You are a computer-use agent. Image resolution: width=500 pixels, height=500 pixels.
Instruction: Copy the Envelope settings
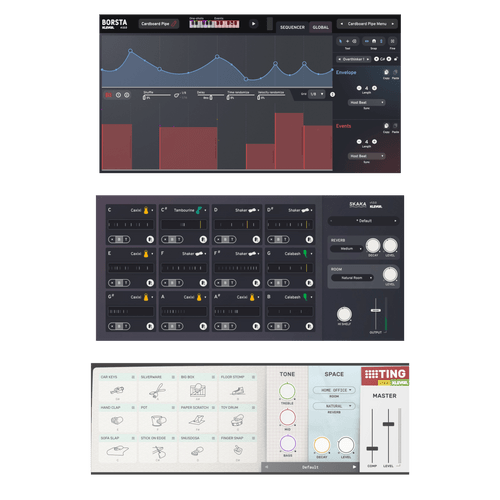coord(386,72)
